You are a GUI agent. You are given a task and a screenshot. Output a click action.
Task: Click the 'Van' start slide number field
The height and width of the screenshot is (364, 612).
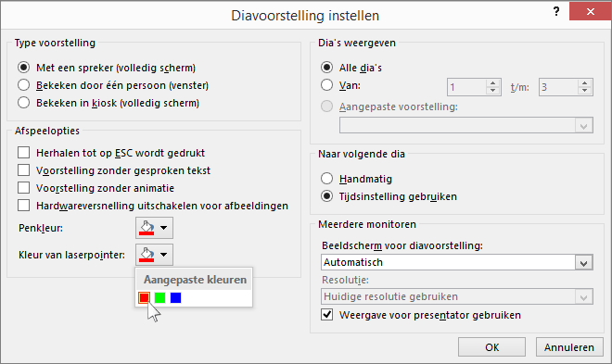pos(466,87)
